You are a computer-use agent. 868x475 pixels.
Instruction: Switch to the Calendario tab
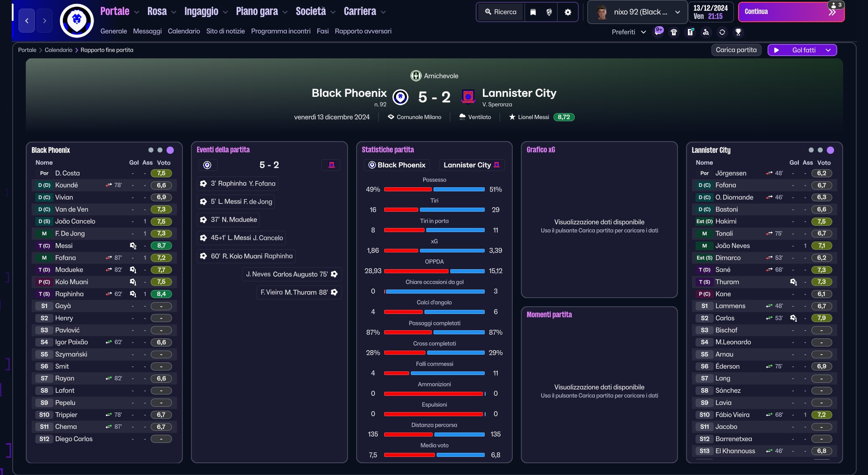click(x=184, y=31)
